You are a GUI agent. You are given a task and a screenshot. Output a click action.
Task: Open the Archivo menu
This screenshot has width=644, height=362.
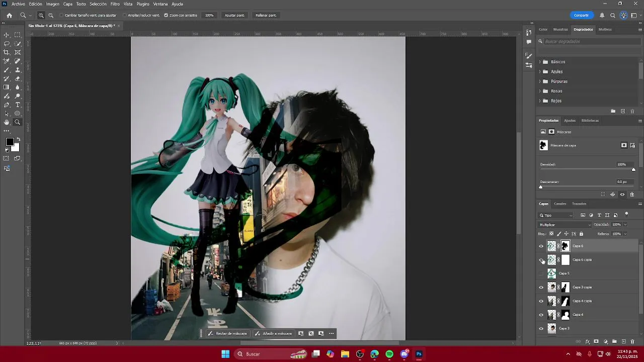pyautogui.click(x=18, y=4)
